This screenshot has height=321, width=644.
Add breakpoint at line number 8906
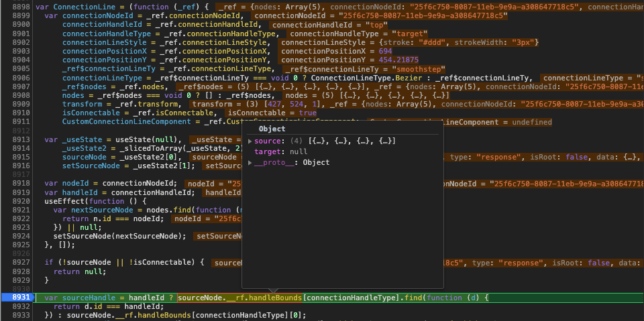click(21, 78)
